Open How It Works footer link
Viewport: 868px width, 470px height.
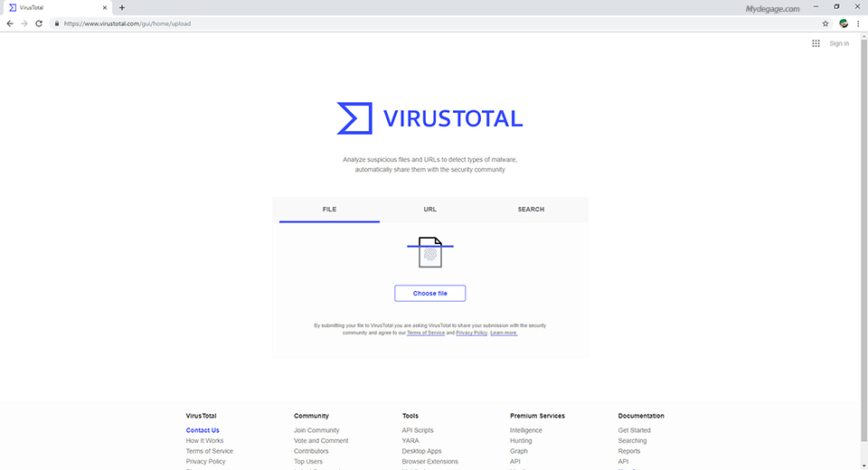point(205,441)
